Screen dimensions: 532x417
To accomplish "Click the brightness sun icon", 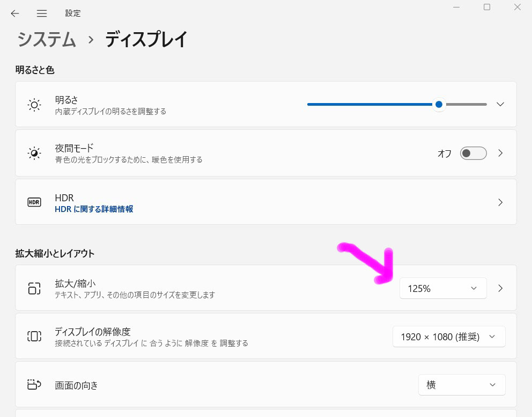I will point(34,105).
